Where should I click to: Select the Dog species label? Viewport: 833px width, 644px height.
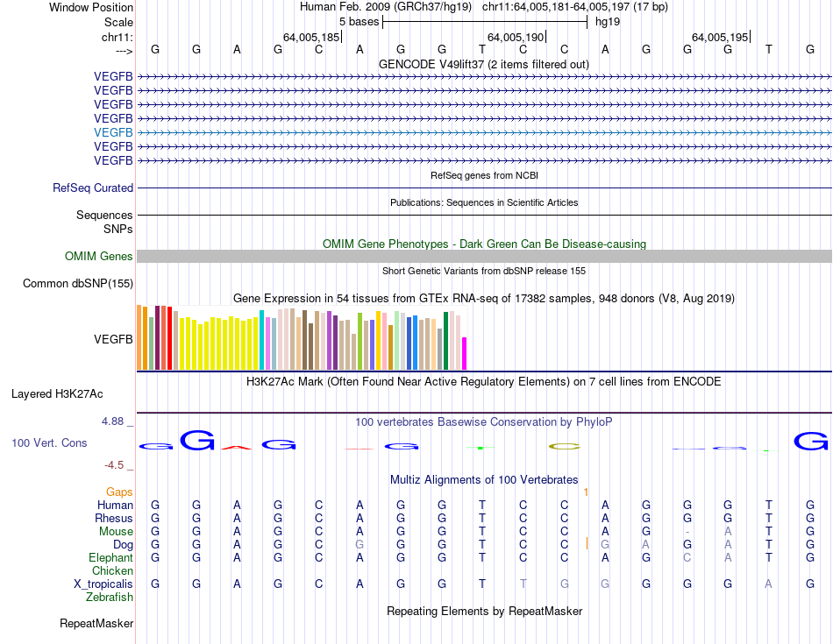[124, 545]
